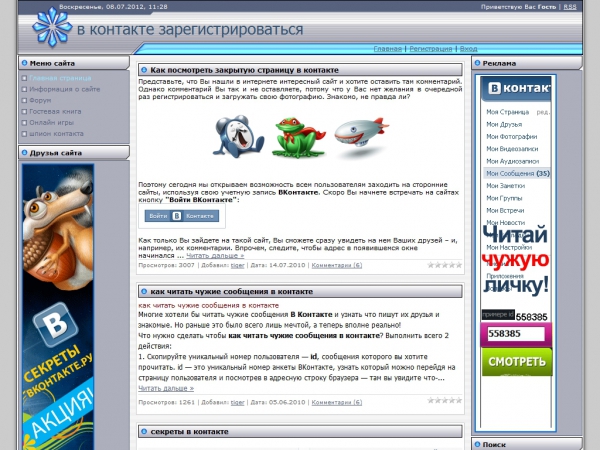Click the bullet icon beside Друзья сайта
Screen dimensions: 600x450
click(24, 152)
